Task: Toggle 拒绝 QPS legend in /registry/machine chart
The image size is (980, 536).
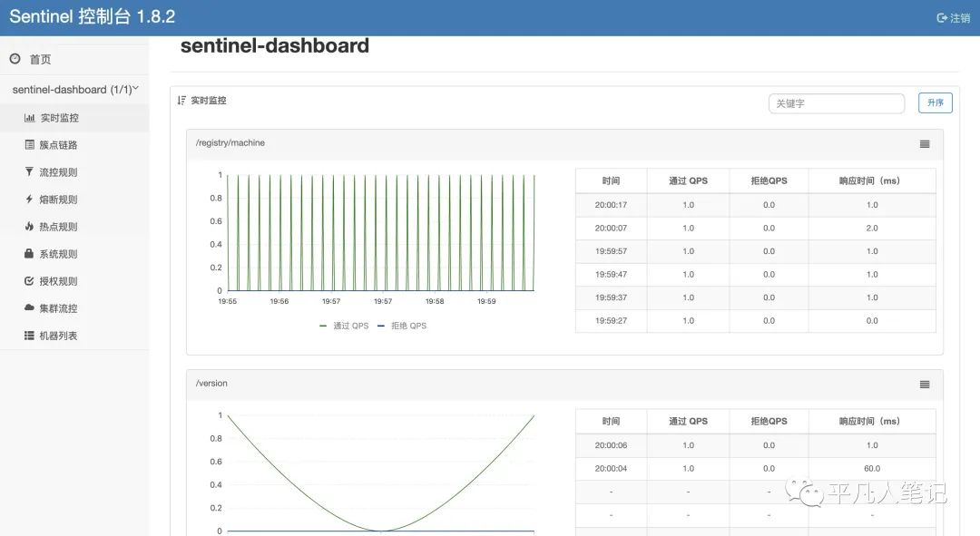Action: (x=402, y=326)
